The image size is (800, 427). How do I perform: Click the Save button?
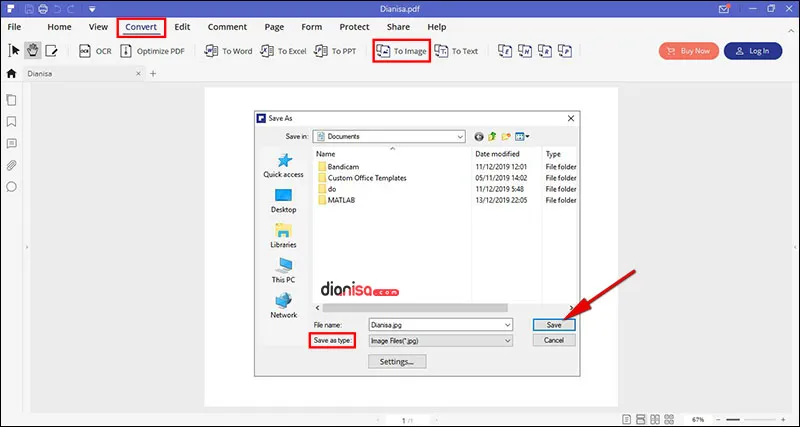(553, 325)
